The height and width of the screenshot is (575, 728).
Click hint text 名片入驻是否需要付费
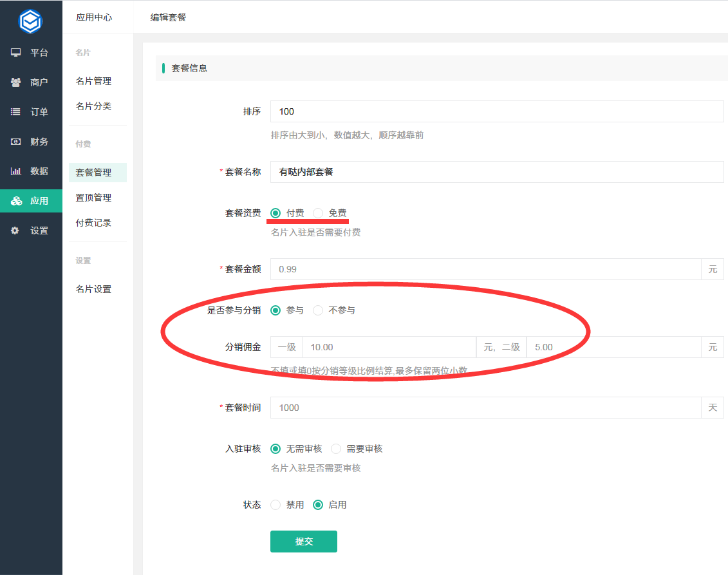click(315, 232)
